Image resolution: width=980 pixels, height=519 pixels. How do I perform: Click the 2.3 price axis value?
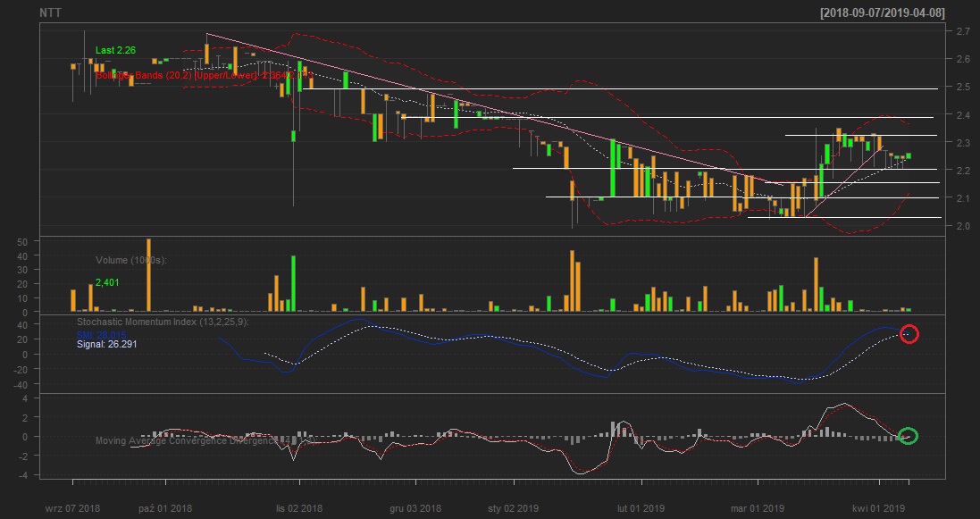point(962,143)
